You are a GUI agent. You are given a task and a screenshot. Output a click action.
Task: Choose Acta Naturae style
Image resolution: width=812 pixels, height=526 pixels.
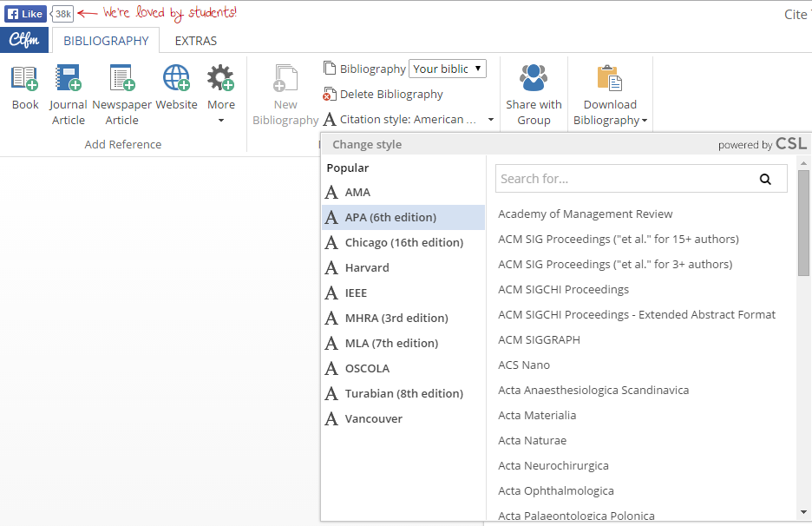coord(533,440)
